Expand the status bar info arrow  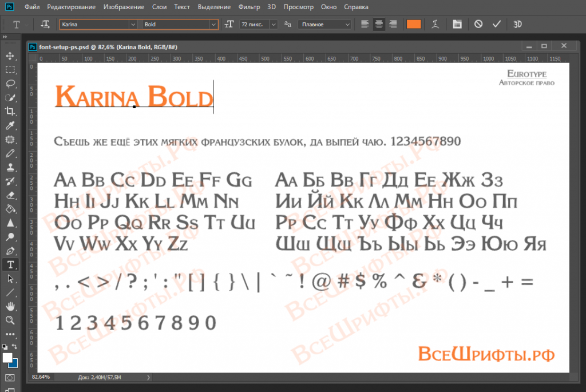click(148, 378)
